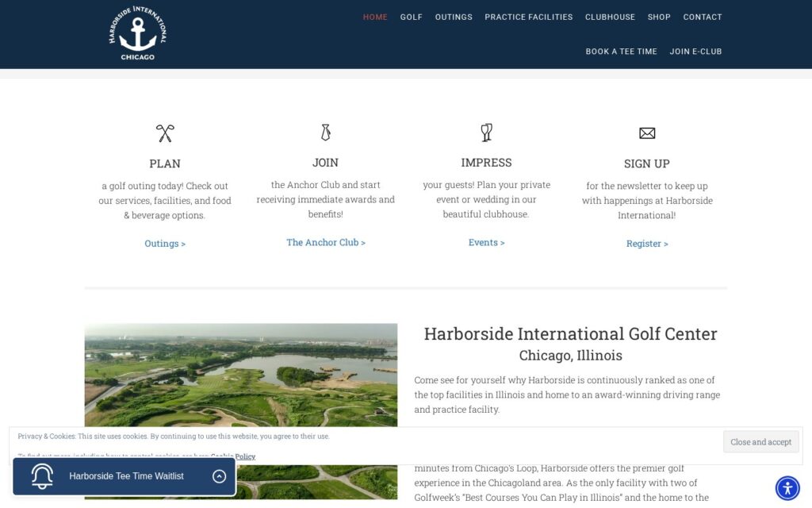Viewport: 812px width, 508px height.
Task: Open the Shop menu item
Action: 659,17
